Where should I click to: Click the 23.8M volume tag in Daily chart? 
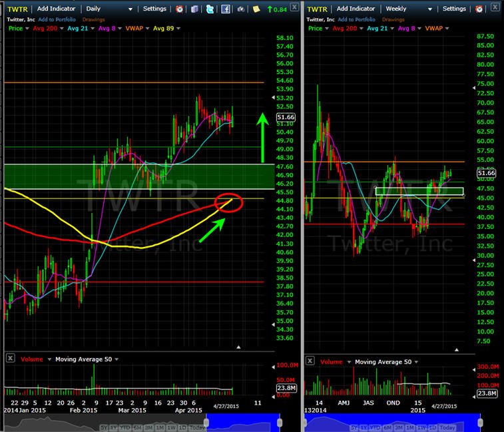point(286,388)
